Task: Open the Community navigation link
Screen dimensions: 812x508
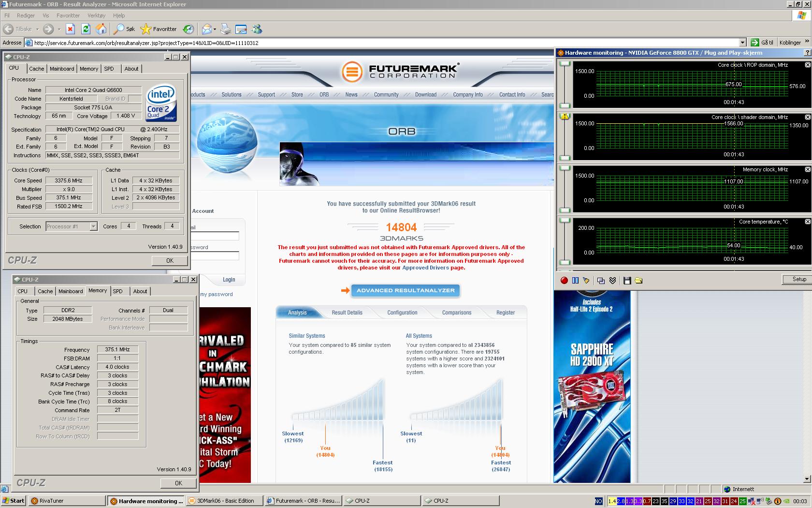Action: click(386, 95)
